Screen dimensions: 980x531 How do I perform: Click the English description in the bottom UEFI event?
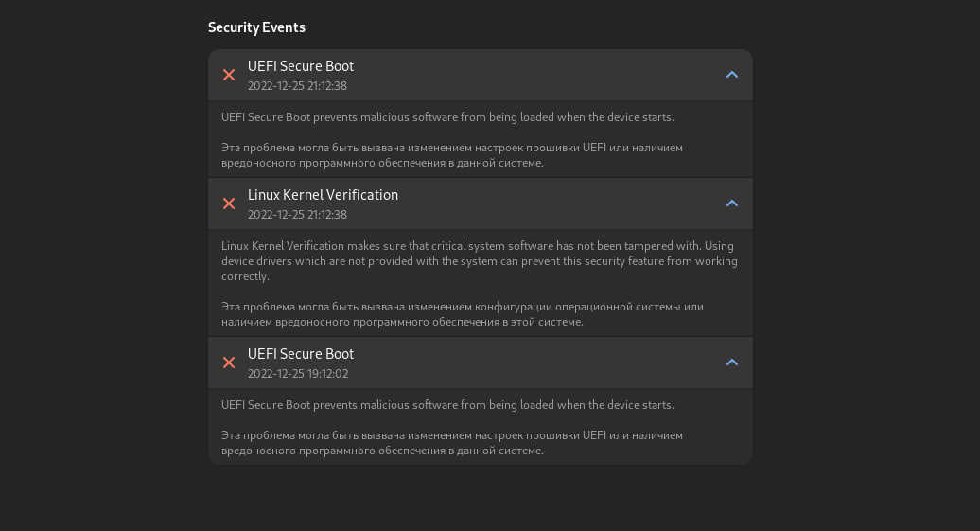pyautogui.click(x=447, y=405)
